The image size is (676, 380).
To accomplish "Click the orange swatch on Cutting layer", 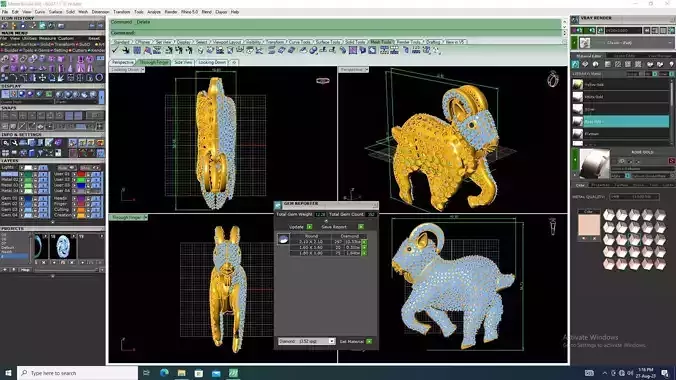I will click(81, 209).
